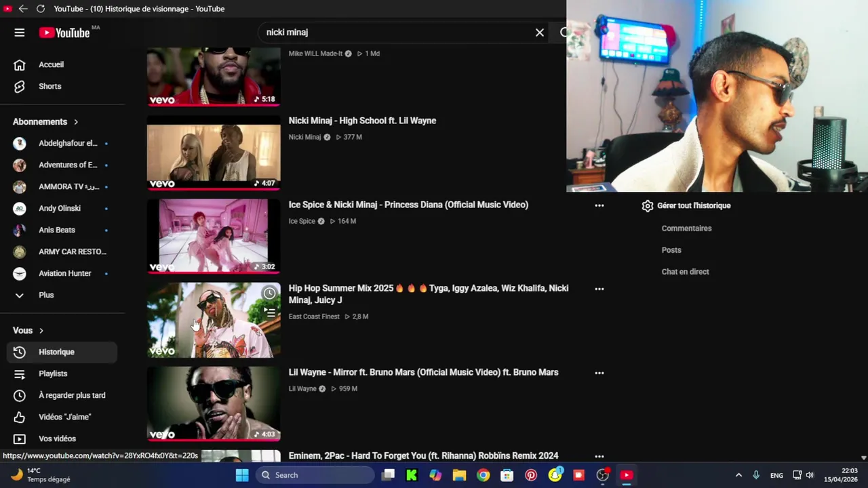Screen dimensions: 868x488
Task: Open Microsoft Store from taskbar
Action: tap(507, 475)
